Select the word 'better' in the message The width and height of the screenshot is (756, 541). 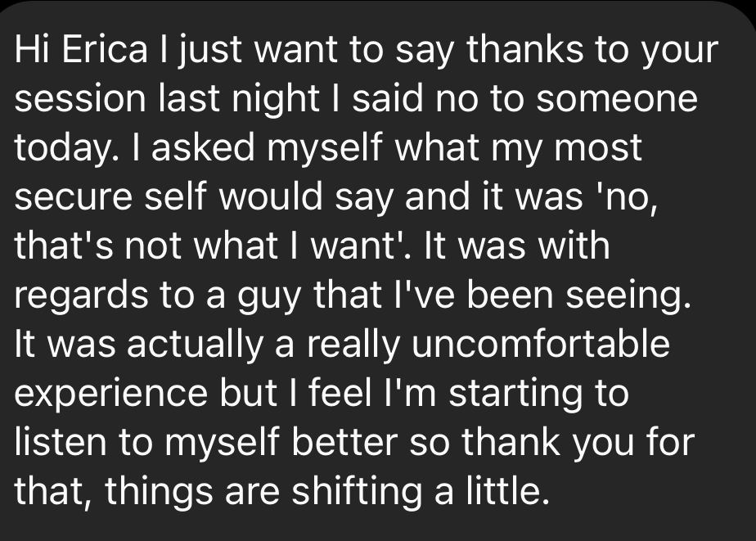tap(344, 443)
